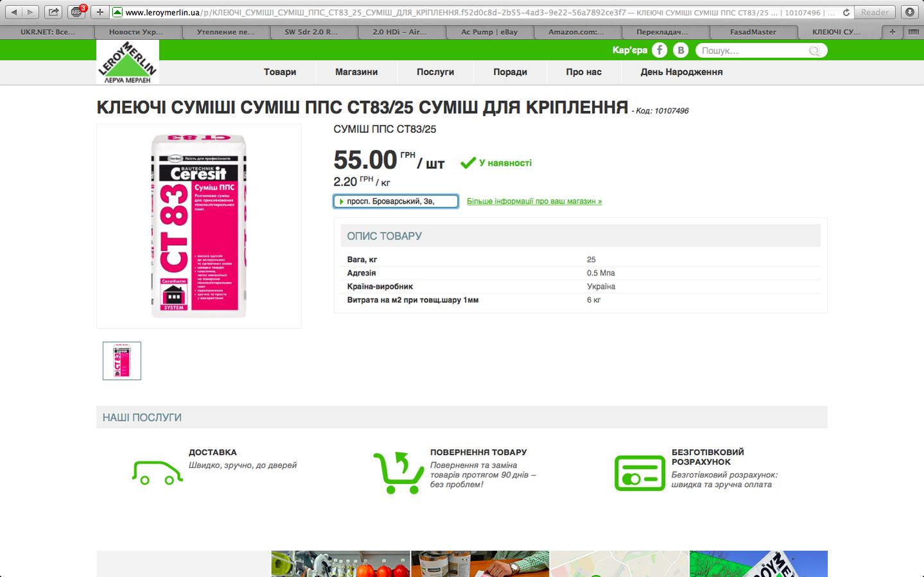Click the Кар'єра link
Image resolution: width=924 pixels, height=577 pixels.
(x=630, y=50)
